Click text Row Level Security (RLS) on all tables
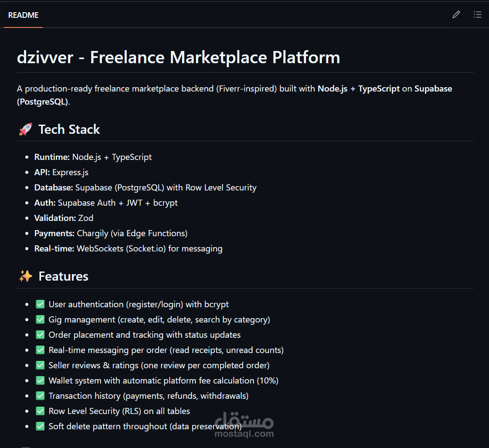489x448 pixels. point(119,411)
